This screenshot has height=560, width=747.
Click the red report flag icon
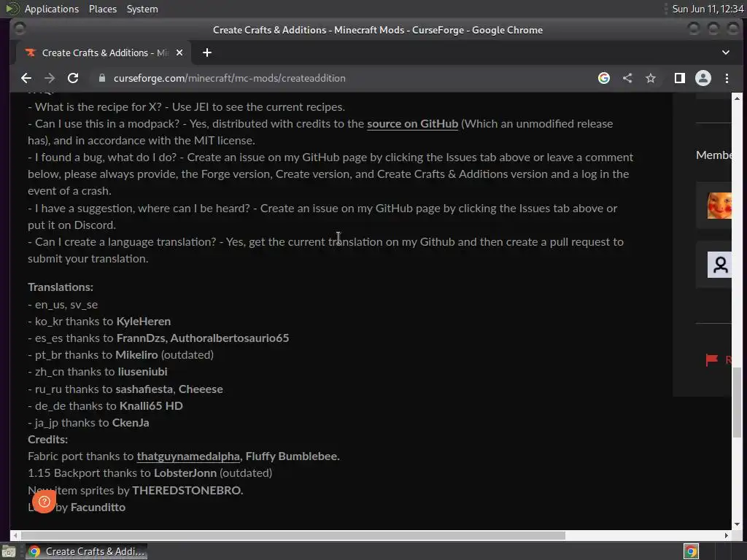click(x=711, y=359)
